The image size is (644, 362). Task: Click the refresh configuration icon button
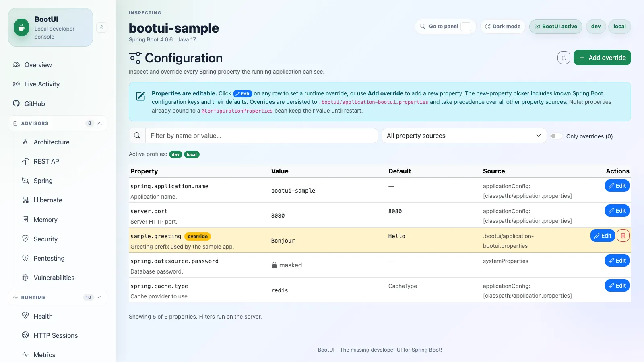pos(564,58)
